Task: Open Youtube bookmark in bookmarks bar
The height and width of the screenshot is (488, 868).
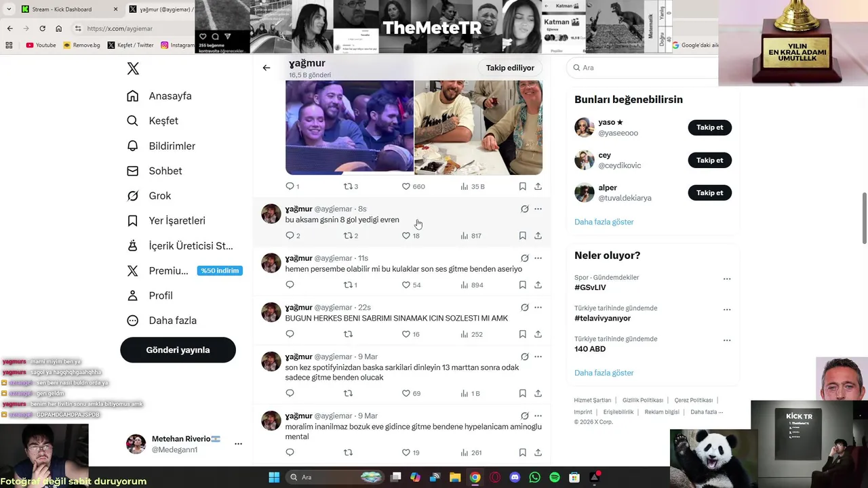Action: click(41, 45)
